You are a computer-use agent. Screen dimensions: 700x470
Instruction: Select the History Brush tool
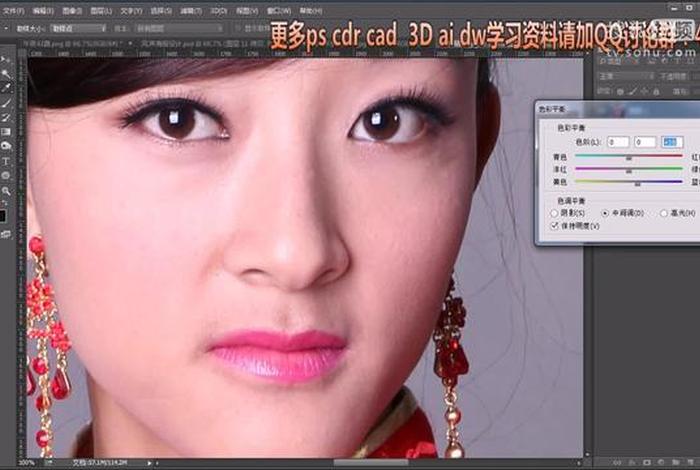coord(5,117)
